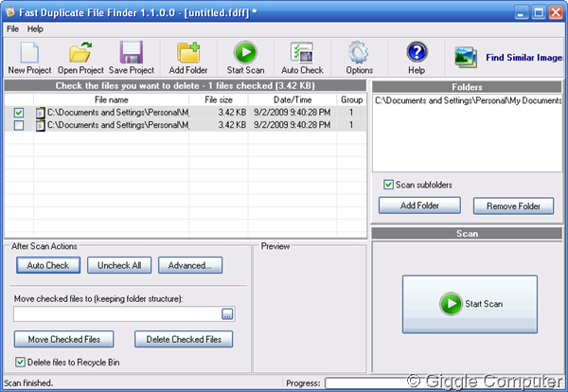Disable Delete files to Recycle Bin
Image resolution: width=568 pixels, height=392 pixels.
point(20,362)
